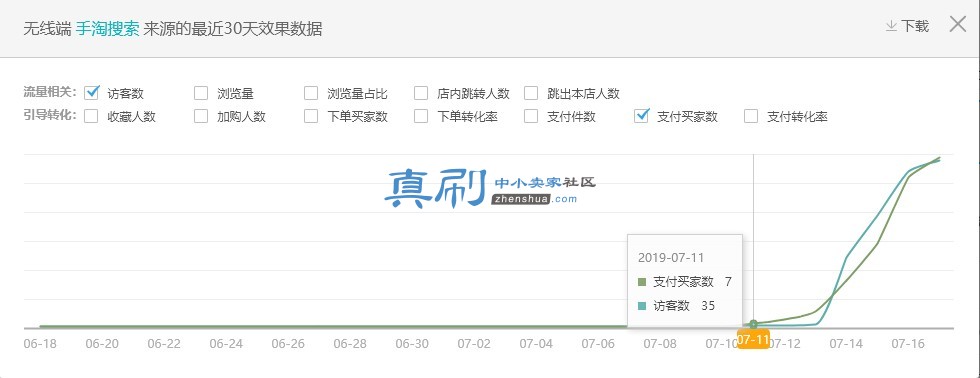Uncheck the 支付买家数 checkbox

(641, 115)
